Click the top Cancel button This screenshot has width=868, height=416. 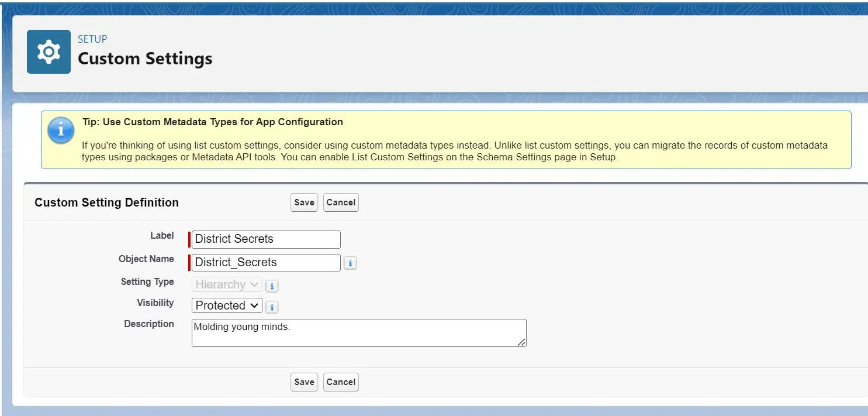click(x=341, y=202)
